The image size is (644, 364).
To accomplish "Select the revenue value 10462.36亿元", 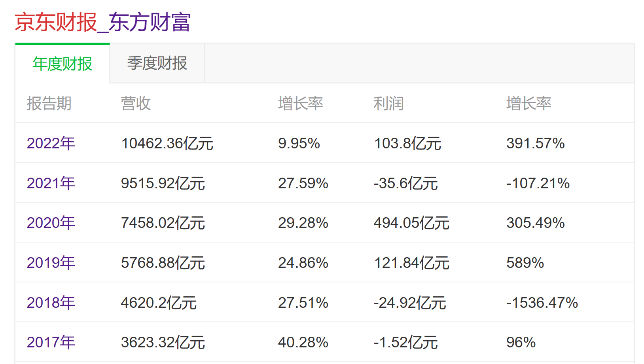I will (x=167, y=143).
